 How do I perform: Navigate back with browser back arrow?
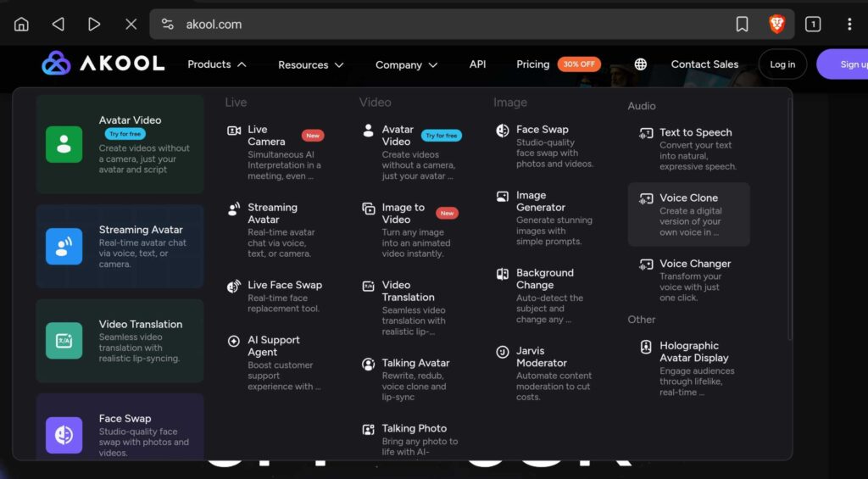click(58, 25)
